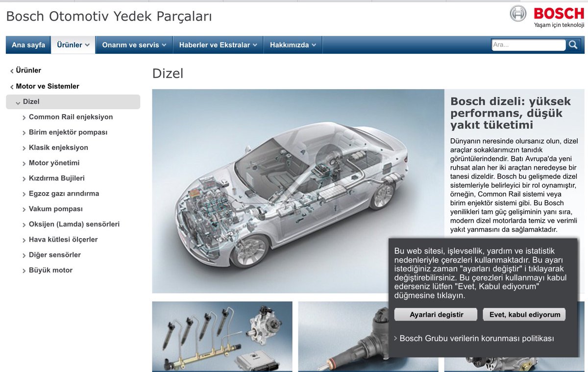Image resolution: width=588 pixels, height=372 pixels.
Task: Open the Hakkımızda menu
Action: pos(293,45)
